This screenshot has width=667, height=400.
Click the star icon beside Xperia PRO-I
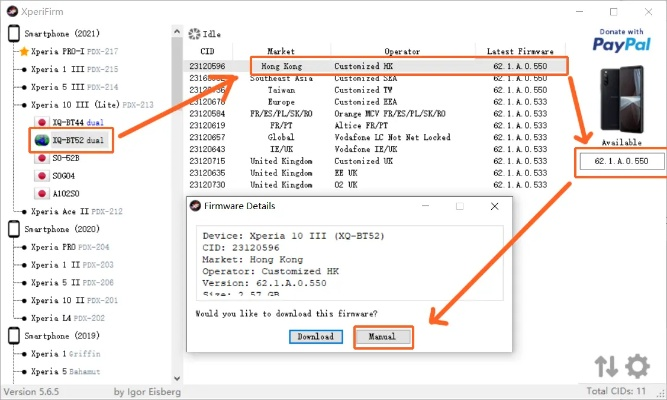[23, 51]
